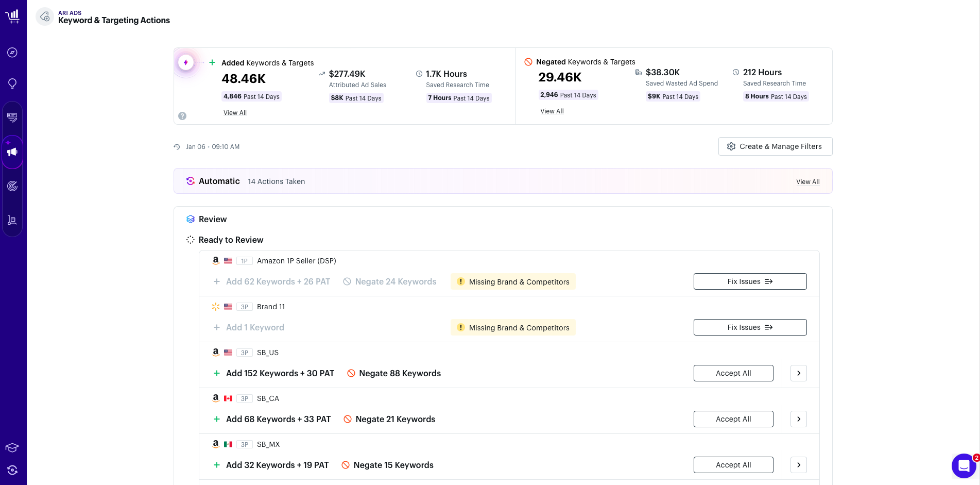Click the shelf inventory icon in sidebar
Screen dimensions: 980x485
coord(12,220)
